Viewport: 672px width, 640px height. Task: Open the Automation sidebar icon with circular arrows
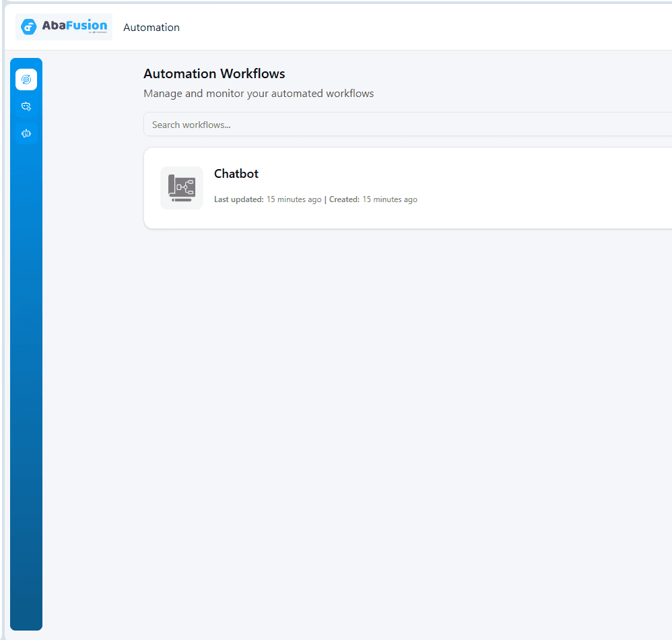pyautogui.click(x=26, y=79)
